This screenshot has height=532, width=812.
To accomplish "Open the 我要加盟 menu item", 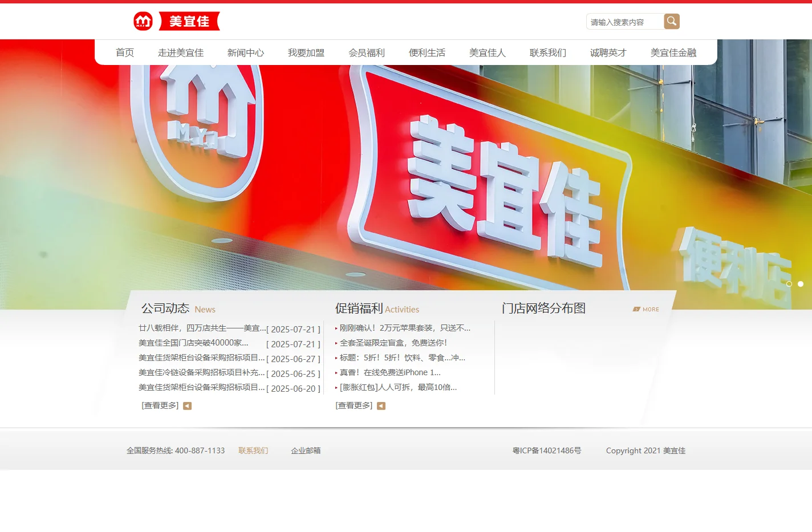I will pos(306,52).
